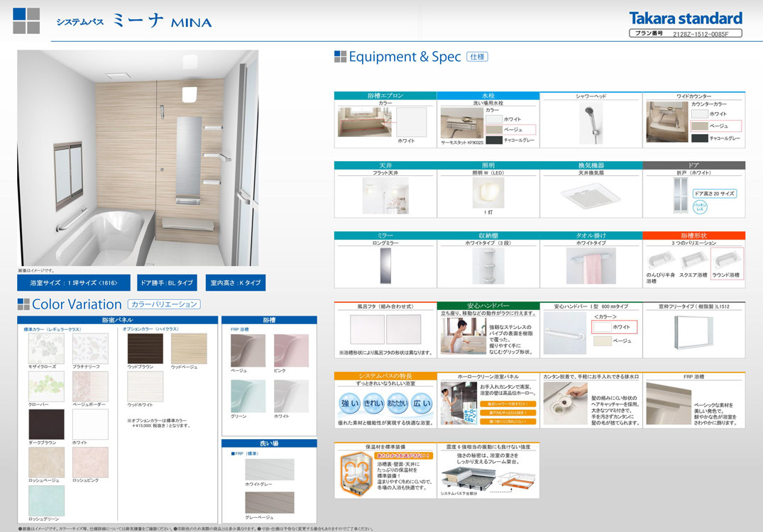
Task: Click the ホーロークリーン blue badge
Action: 470,415
